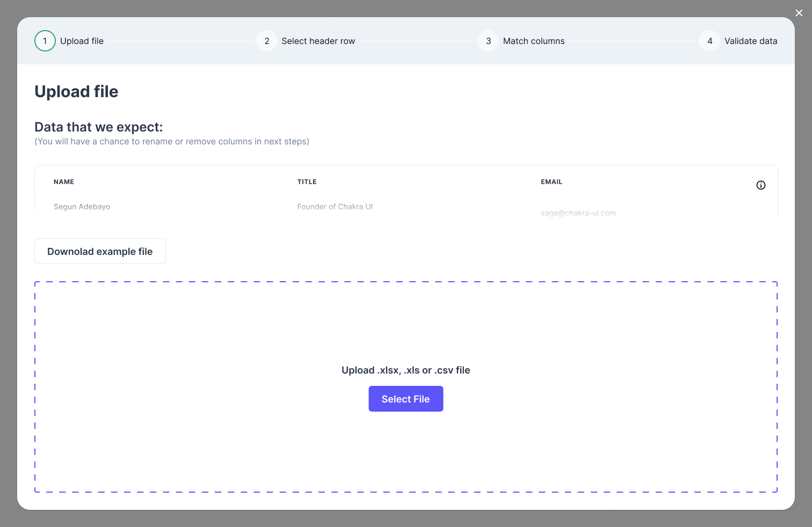Click the 'Upload file' step label
This screenshot has height=527, width=812.
pos(82,41)
